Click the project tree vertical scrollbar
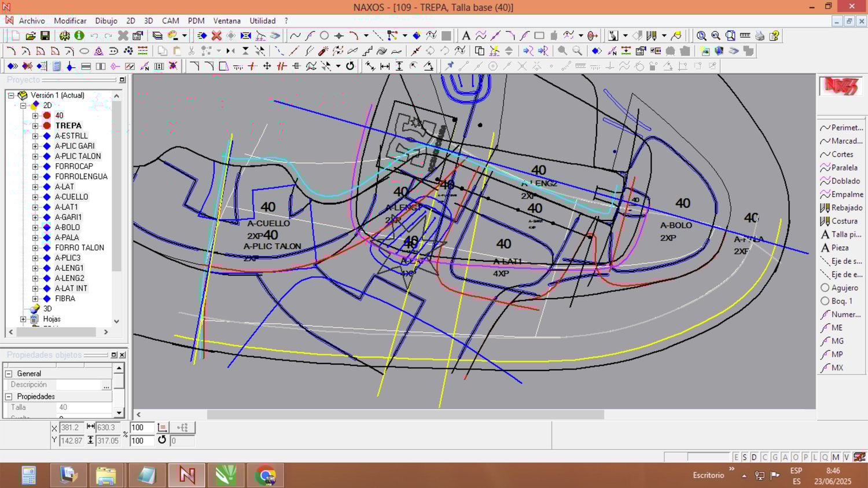Viewport: 868px width, 488px height. (x=116, y=186)
